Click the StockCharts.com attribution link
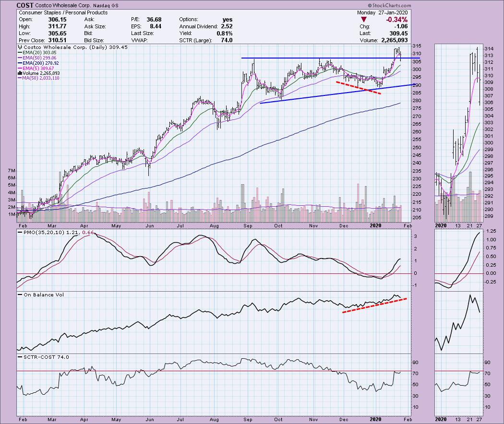504x424 pixels. [x=389, y=5]
